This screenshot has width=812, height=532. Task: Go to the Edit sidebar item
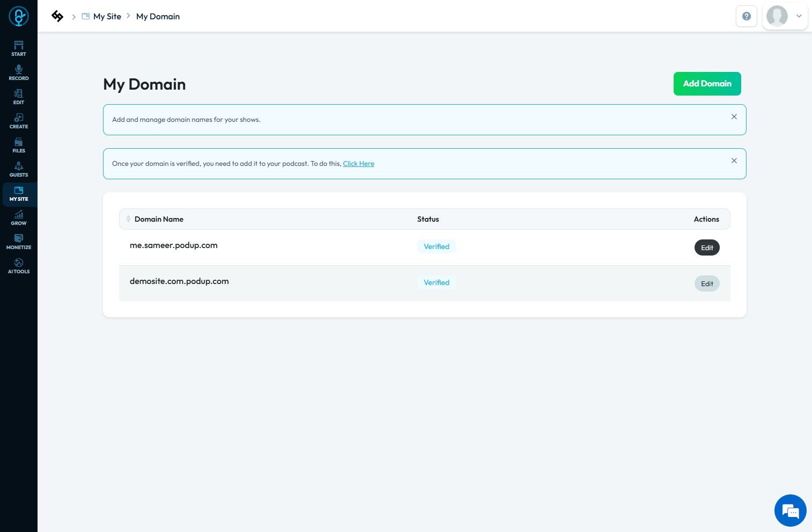click(x=19, y=97)
